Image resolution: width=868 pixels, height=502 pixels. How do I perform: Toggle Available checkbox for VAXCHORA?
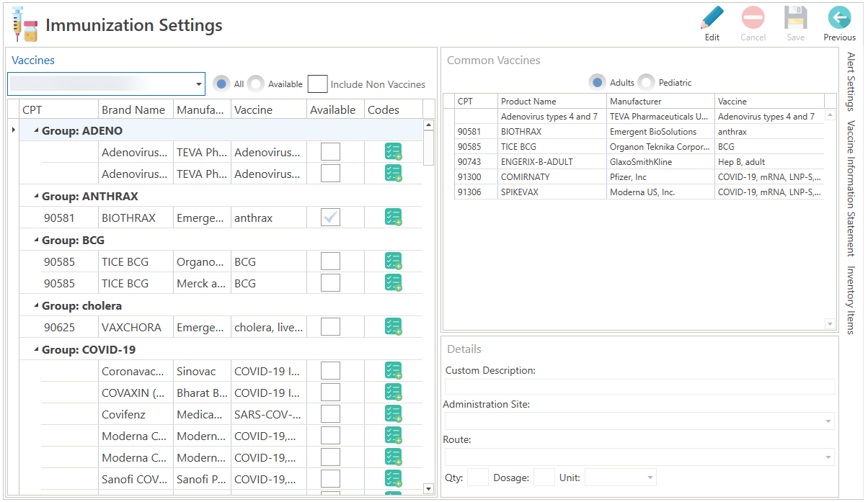(x=330, y=327)
